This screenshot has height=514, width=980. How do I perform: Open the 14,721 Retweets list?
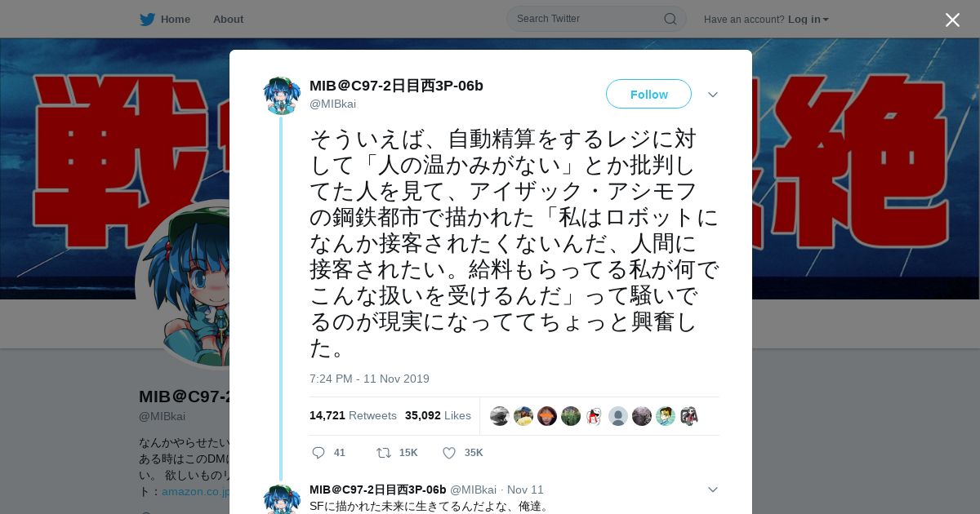pos(353,415)
